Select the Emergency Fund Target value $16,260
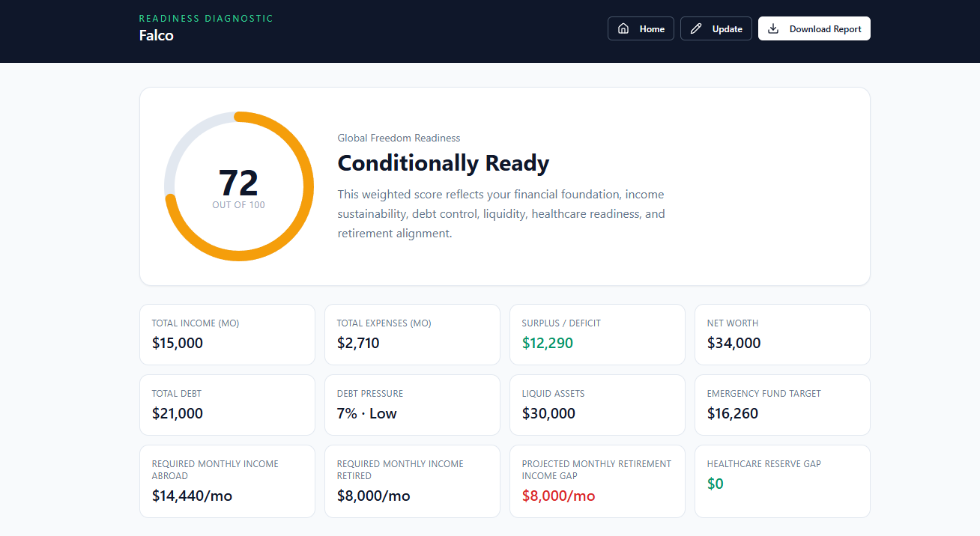This screenshot has height=536, width=980. 733,414
